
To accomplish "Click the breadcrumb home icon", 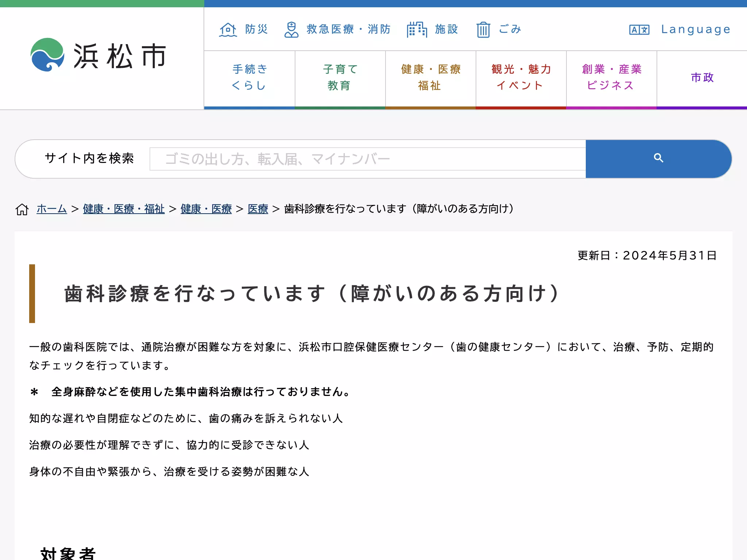I will [22, 209].
